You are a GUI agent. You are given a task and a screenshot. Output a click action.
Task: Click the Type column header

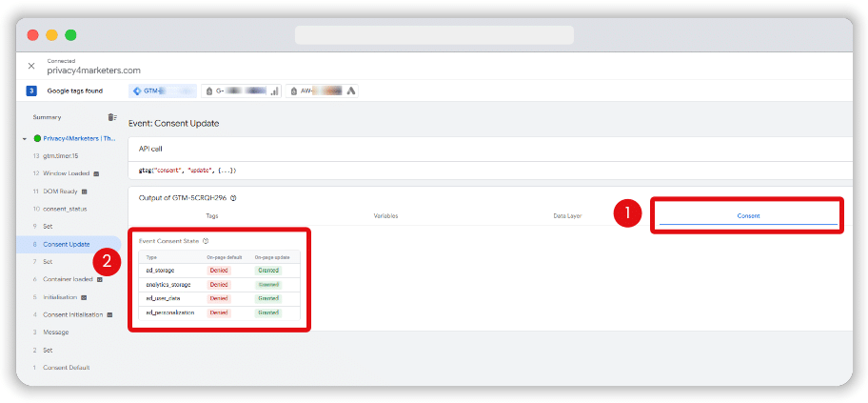151,257
